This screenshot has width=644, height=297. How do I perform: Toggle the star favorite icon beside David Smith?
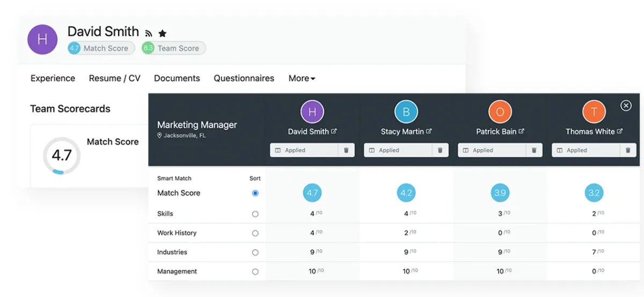(162, 33)
